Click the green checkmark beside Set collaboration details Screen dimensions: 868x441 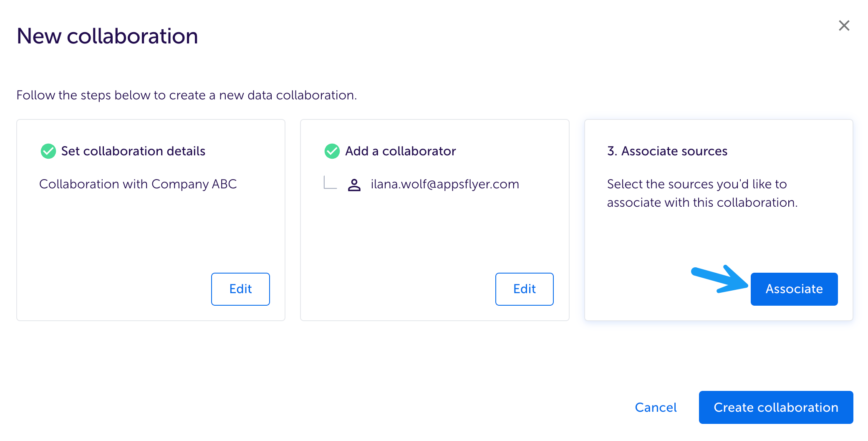tap(48, 151)
